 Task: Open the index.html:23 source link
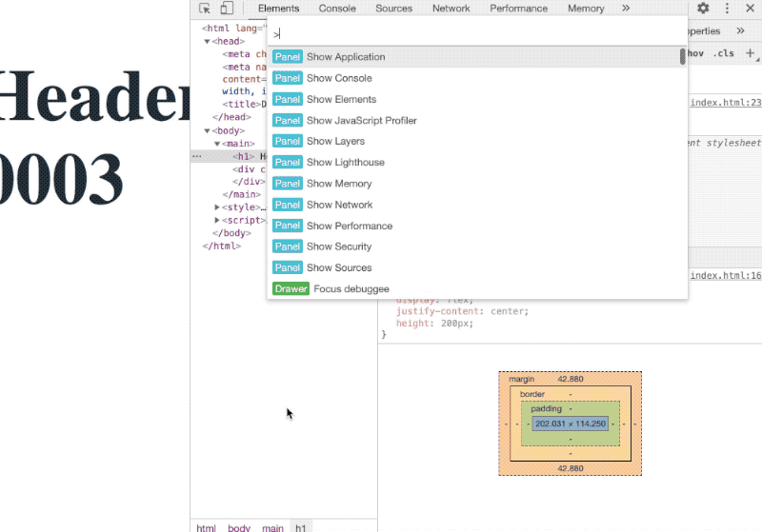point(726,103)
